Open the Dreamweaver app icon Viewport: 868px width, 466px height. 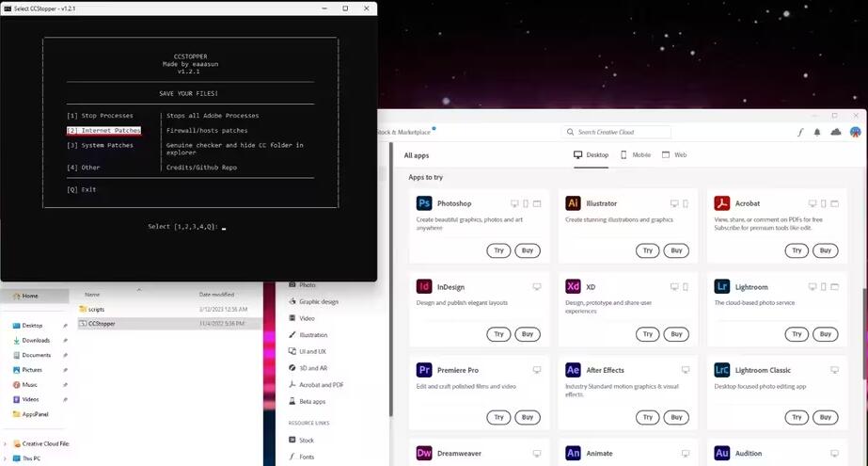point(424,453)
